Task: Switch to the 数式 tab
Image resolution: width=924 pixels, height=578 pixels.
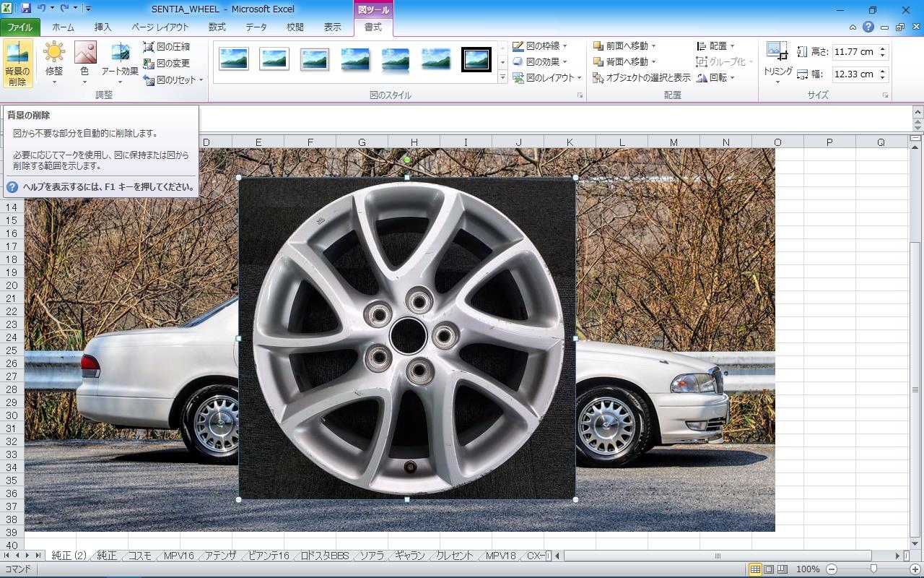Action: click(217, 27)
